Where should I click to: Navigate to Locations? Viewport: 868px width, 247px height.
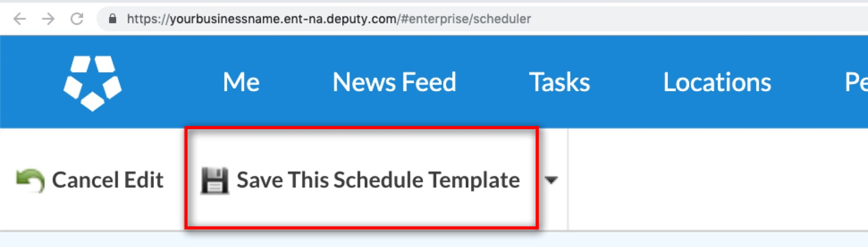tap(717, 82)
